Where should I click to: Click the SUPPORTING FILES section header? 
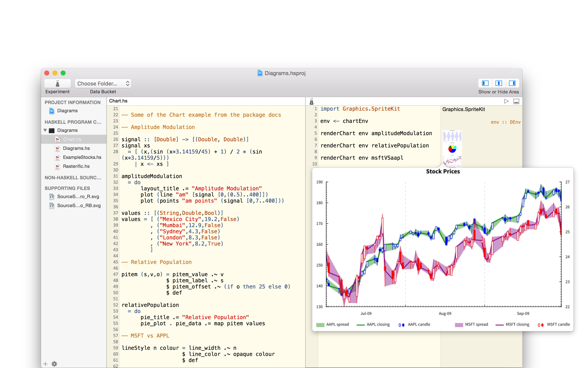(x=67, y=188)
